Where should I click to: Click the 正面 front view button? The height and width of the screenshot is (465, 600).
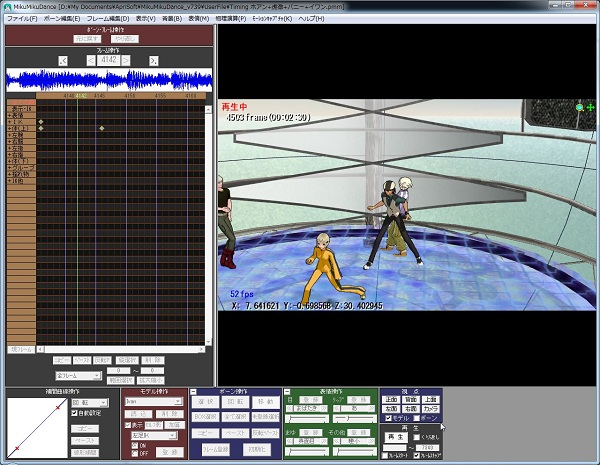(391, 400)
